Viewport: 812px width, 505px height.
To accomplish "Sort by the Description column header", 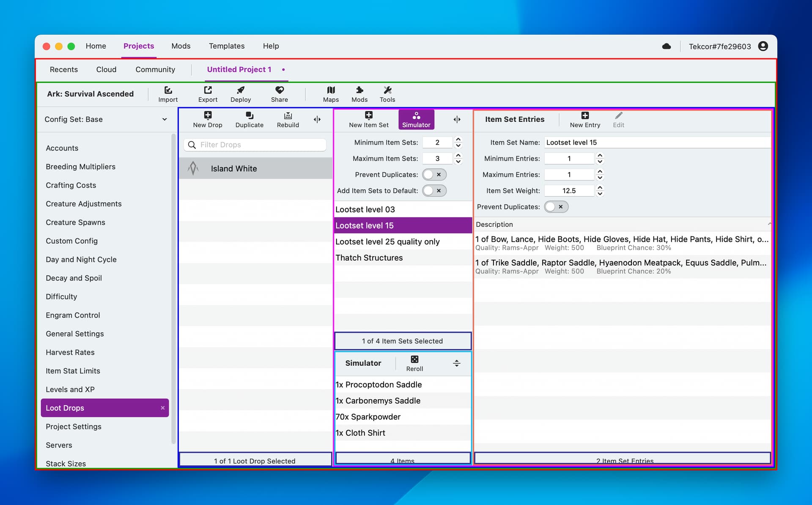I will tap(494, 225).
